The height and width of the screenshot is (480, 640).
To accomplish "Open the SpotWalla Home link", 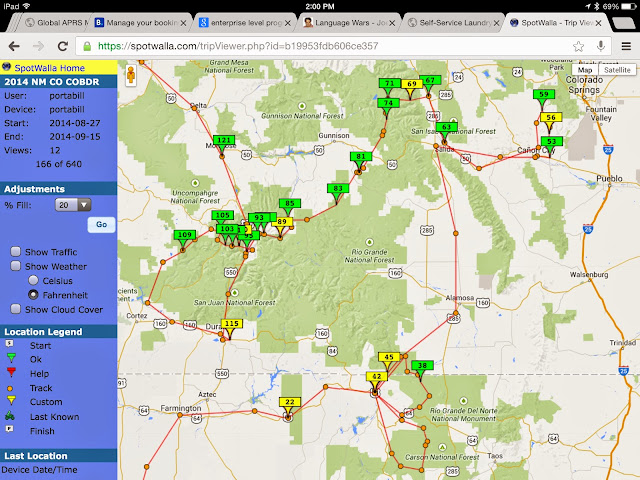I will 49,68.
